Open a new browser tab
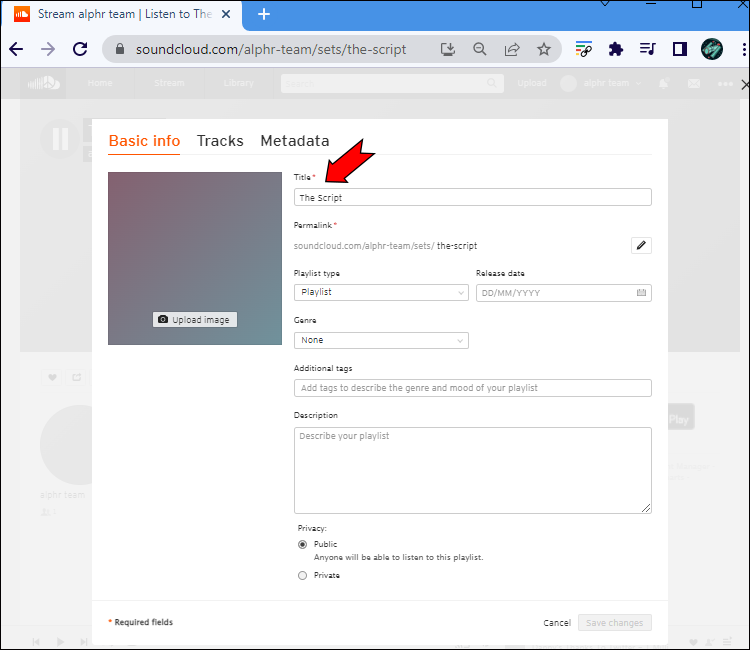The width and height of the screenshot is (750, 650). click(264, 14)
